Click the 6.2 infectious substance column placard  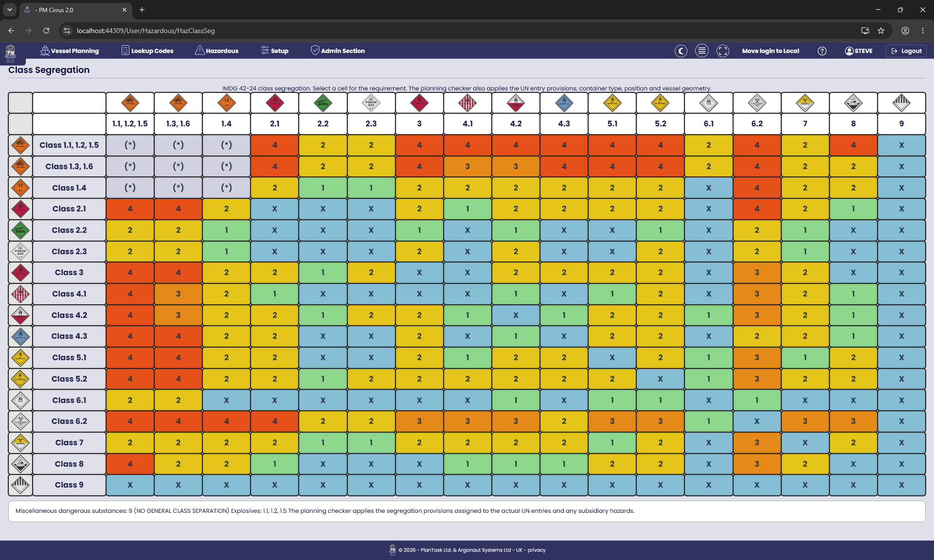757,103
